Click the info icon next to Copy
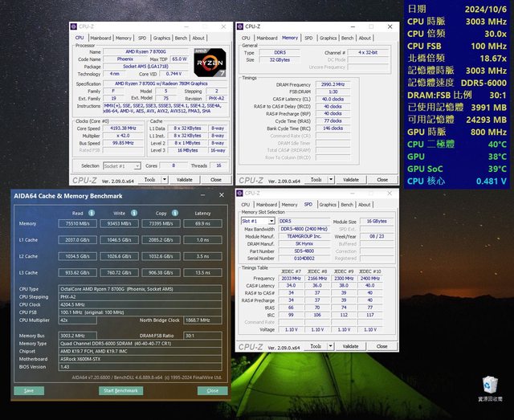This screenshot has height=420, width=514. 173,213
